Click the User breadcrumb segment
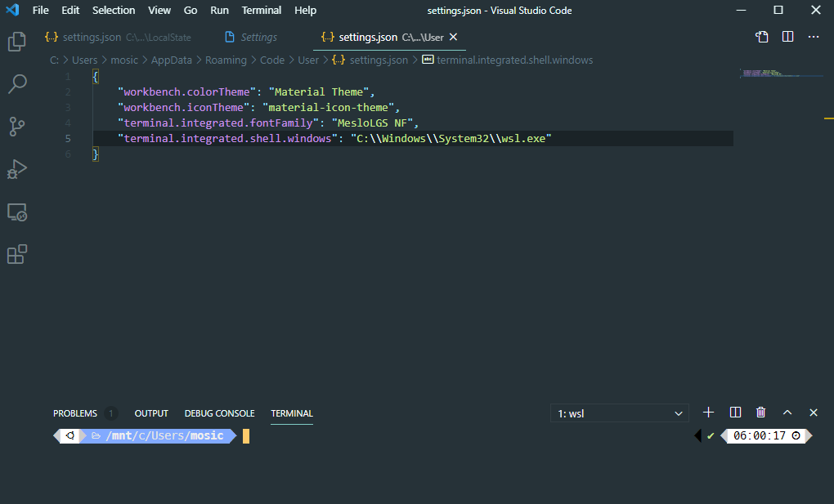 tap(308, 60)
